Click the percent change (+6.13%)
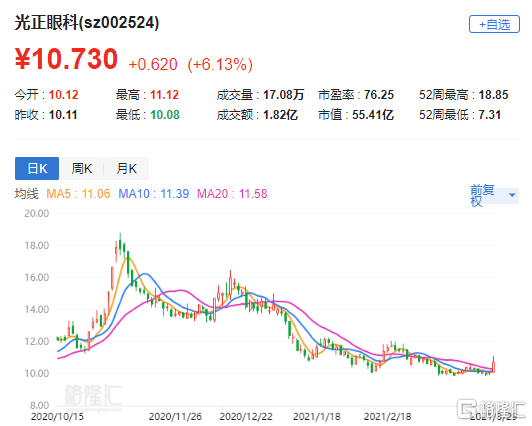This screenshot has height=426, width=532. (220, 64)
